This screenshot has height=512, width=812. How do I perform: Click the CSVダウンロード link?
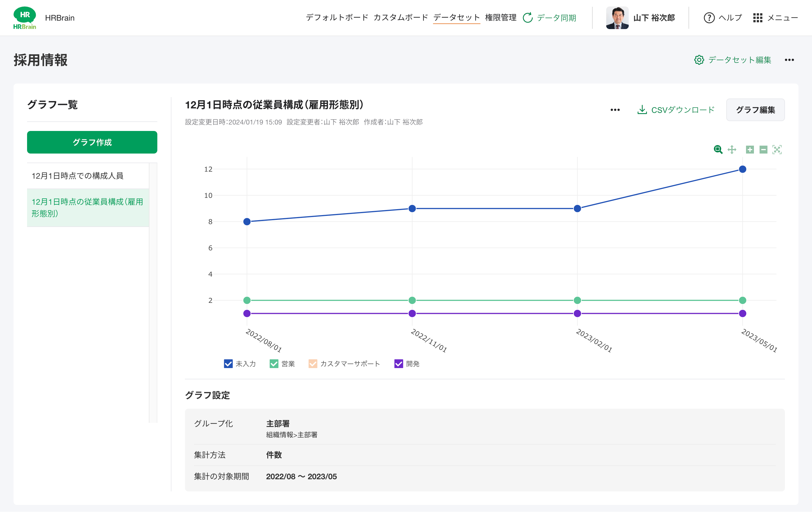(676, 110)
